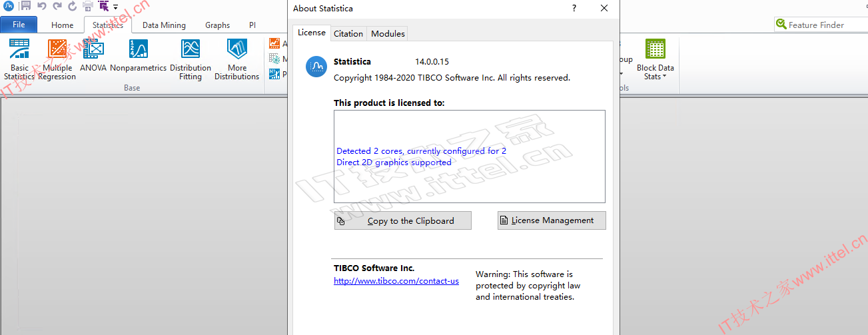Screen dimensions: 868x335
Task: Click the Undo arrow in quick access toolbar
Action: [41, 7]
